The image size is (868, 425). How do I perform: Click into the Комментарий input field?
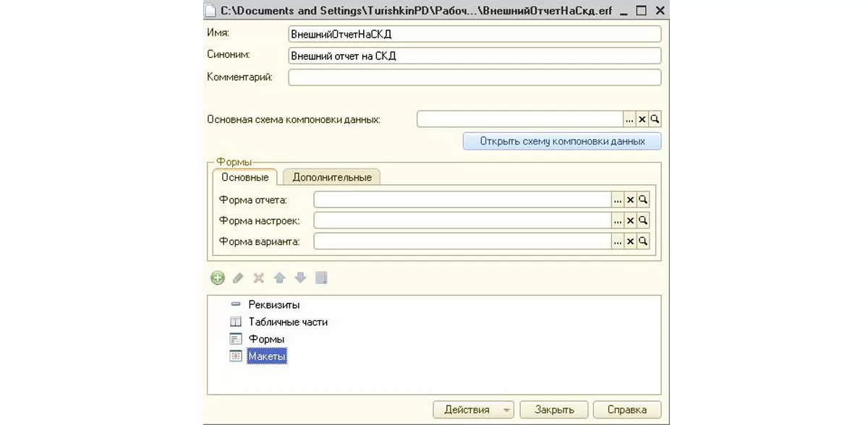click(x=475, y=77)
